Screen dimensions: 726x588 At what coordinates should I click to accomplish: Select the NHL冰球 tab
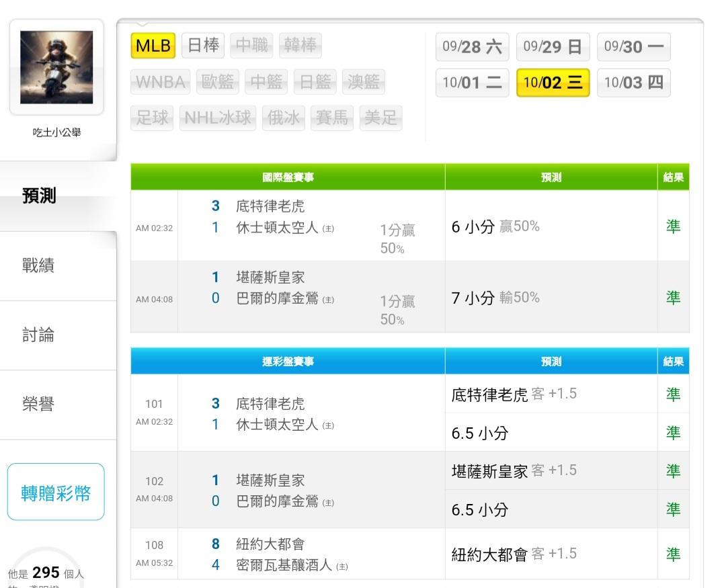pyautogui.click(x=218, y=118)
